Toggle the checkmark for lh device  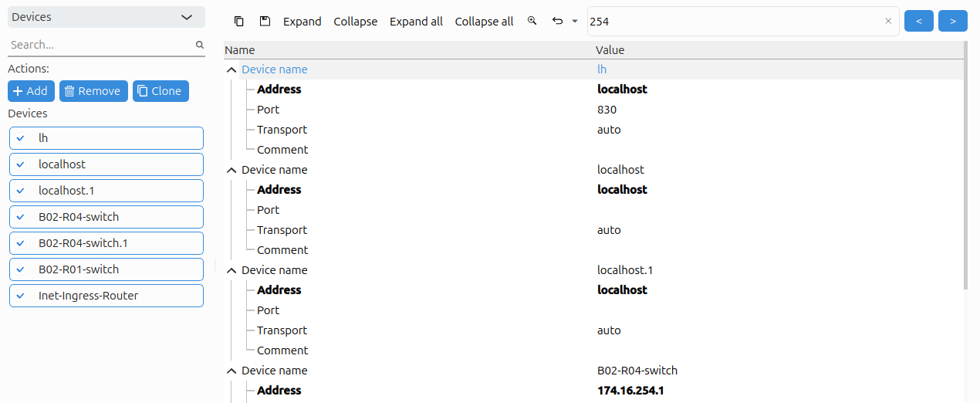pos(21,138)
